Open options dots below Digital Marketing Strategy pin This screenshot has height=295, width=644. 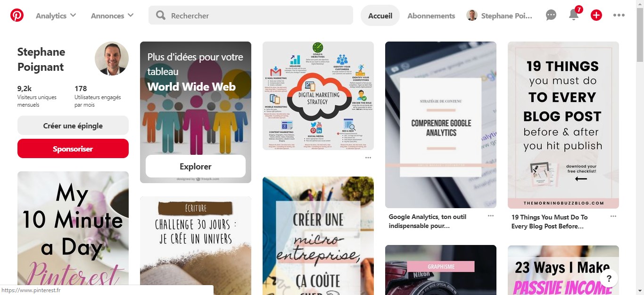[x=368, y=158]
